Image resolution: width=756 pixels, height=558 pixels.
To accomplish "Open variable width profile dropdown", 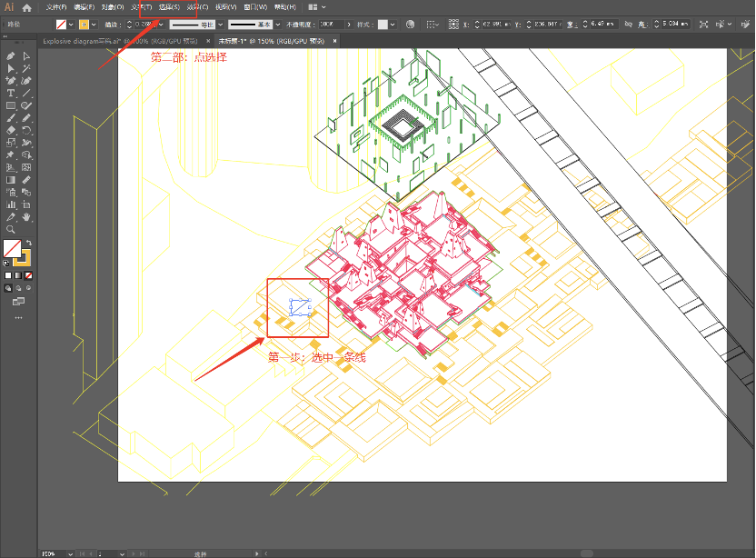I will [x=220, y=25].
